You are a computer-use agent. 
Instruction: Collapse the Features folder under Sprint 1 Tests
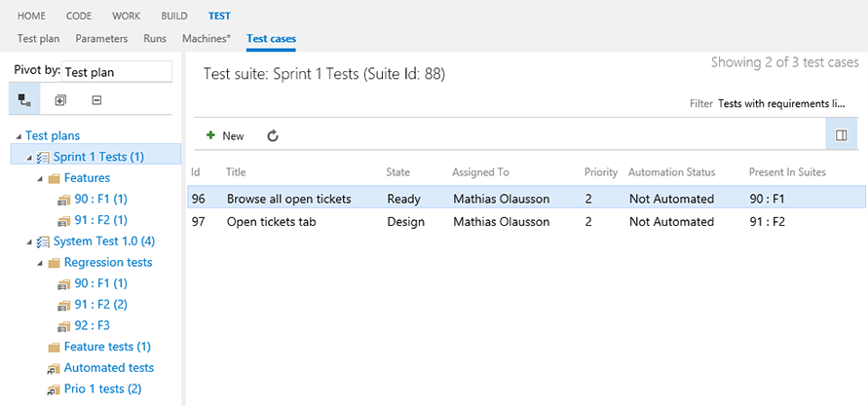(40, 179)
